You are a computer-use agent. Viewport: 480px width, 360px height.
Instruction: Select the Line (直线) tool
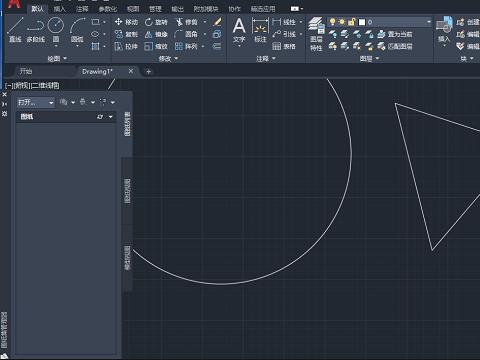pyautogui.click(x=15, y=30)
